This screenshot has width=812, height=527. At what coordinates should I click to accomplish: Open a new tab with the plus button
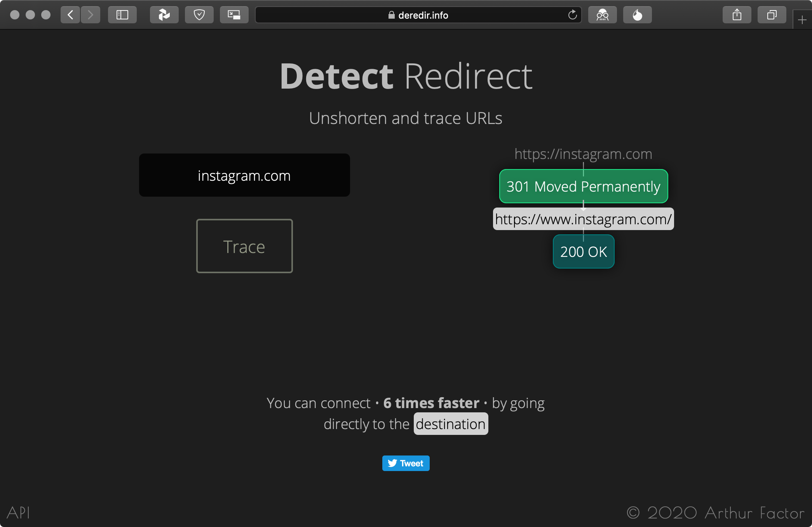803,20
